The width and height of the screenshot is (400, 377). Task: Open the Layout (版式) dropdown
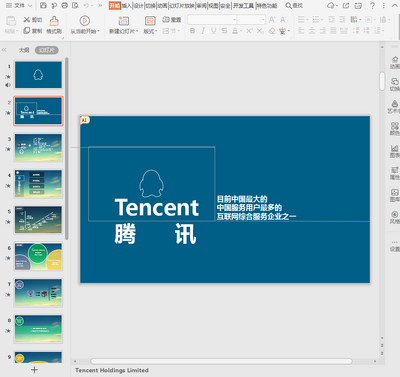pyautogui.click(x=150, y=31)
